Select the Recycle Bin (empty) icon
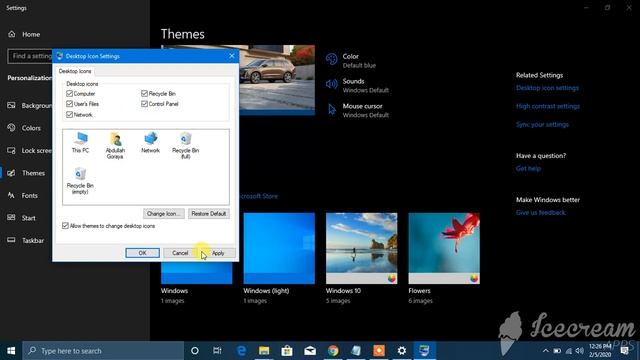Image resolution: width=640 pixels, height=360 pixels. click(80, 181)
